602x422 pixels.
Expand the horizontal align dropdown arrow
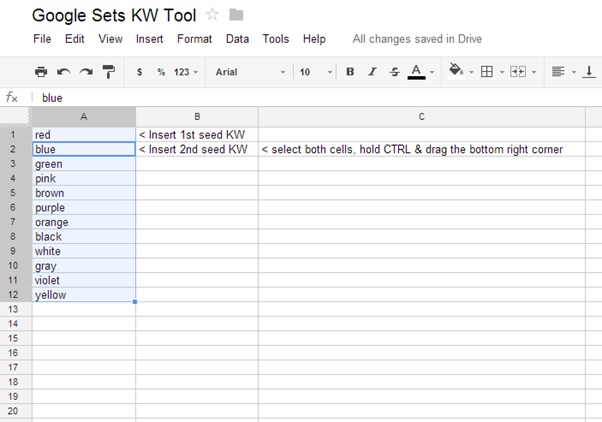point(574,72)
